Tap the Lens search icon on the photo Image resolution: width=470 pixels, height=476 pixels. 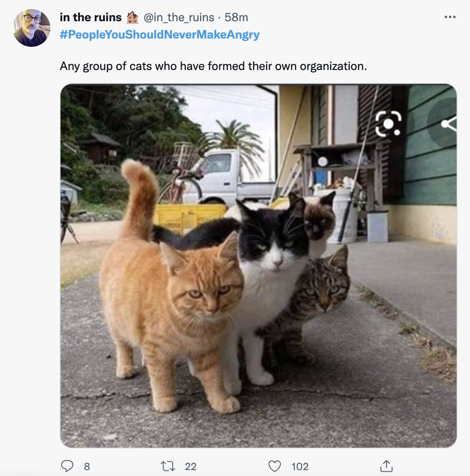388,124
